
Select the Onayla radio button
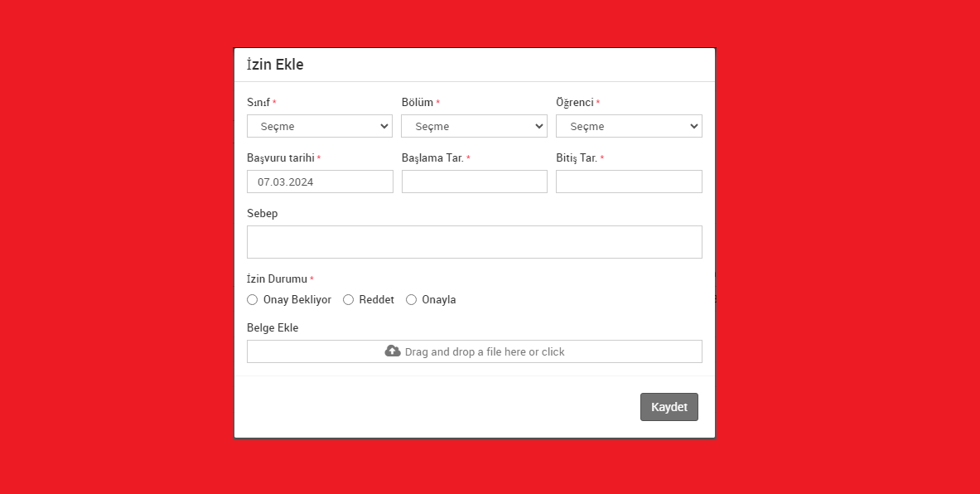tap(412, 300)
